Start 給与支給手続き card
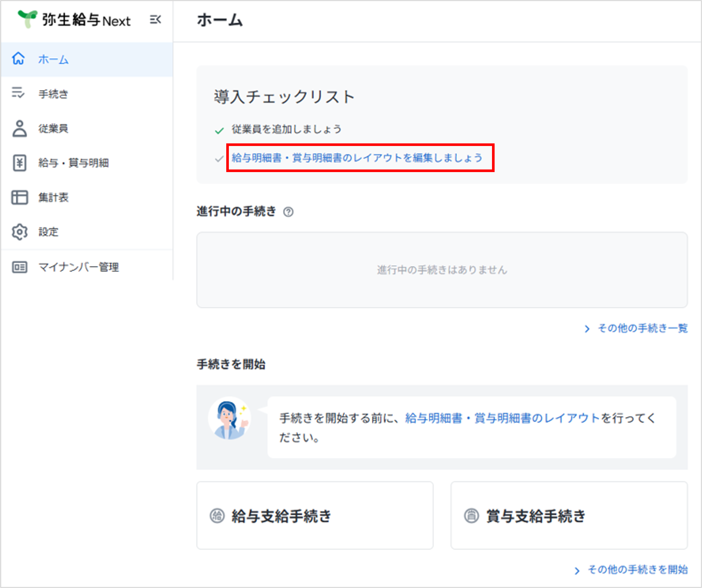The width and height of the screenshot is (702, 588). 315,515
